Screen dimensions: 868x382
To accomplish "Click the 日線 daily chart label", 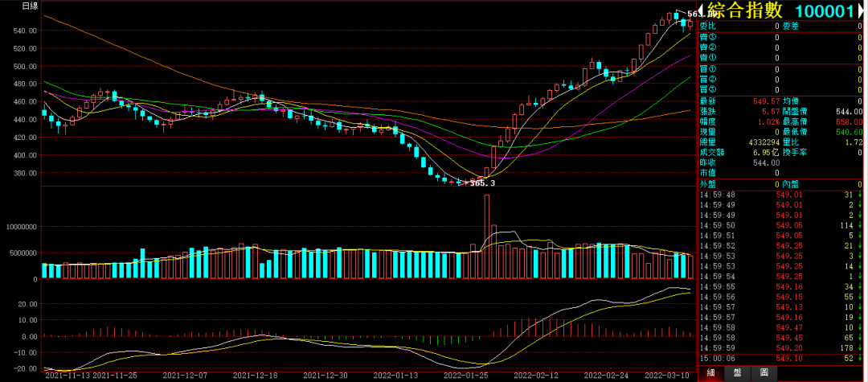I will point(30,6).
